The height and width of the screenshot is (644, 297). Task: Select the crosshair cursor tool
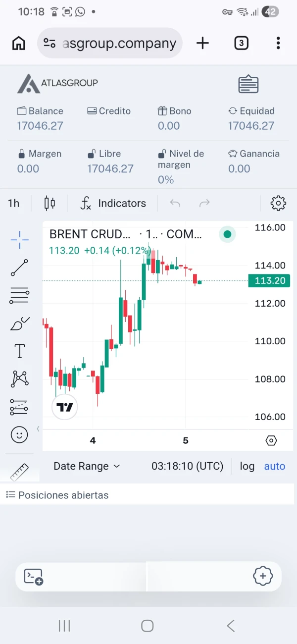[x=19, y=240]
